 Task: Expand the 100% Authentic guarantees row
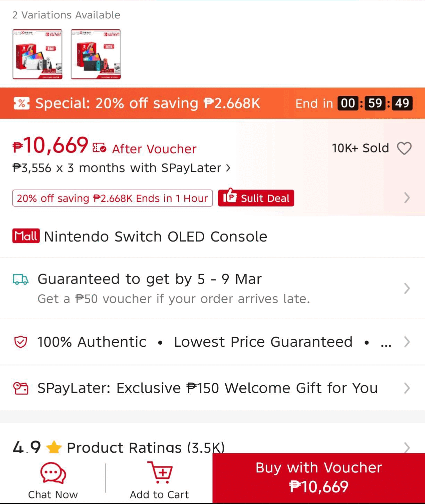[x=407, y=342]
